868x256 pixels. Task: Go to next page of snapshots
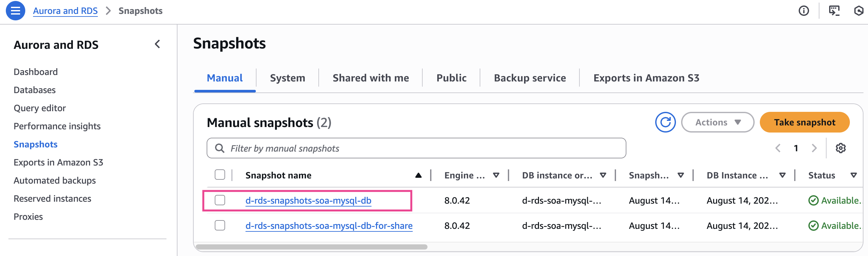pyautogui.click(x=814, y=148)
